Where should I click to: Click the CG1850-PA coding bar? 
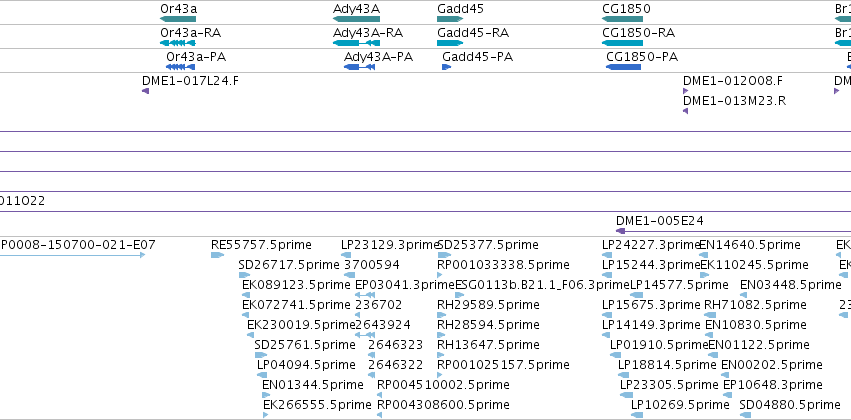tap(624, 67)
